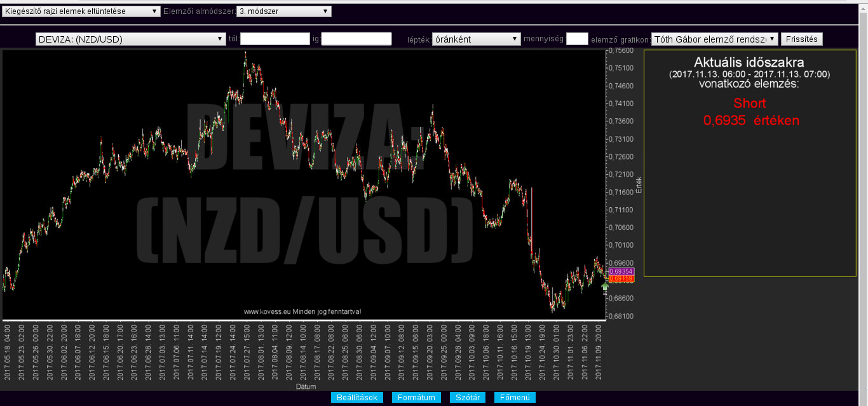Click the green up-arrow marker on chart
This screenshot has width=868, height=406.
pyautogui.click(x=605, y=287)
